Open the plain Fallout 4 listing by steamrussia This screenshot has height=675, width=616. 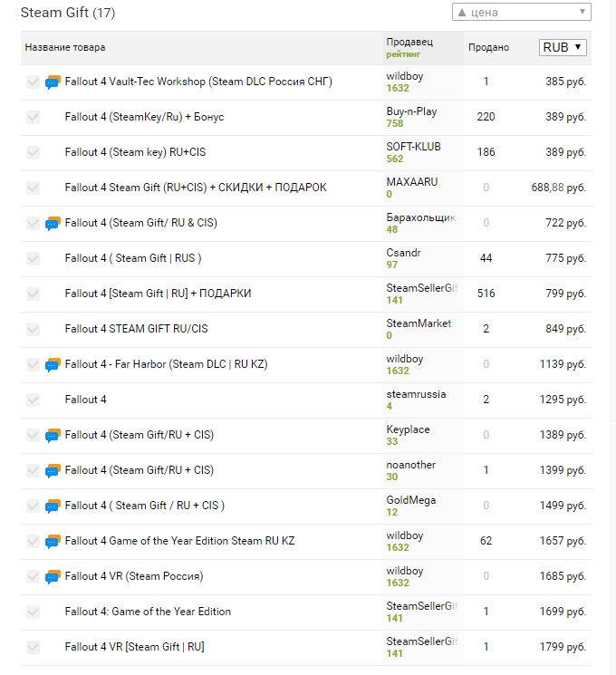pyautogui.click(x=85, y=399)
